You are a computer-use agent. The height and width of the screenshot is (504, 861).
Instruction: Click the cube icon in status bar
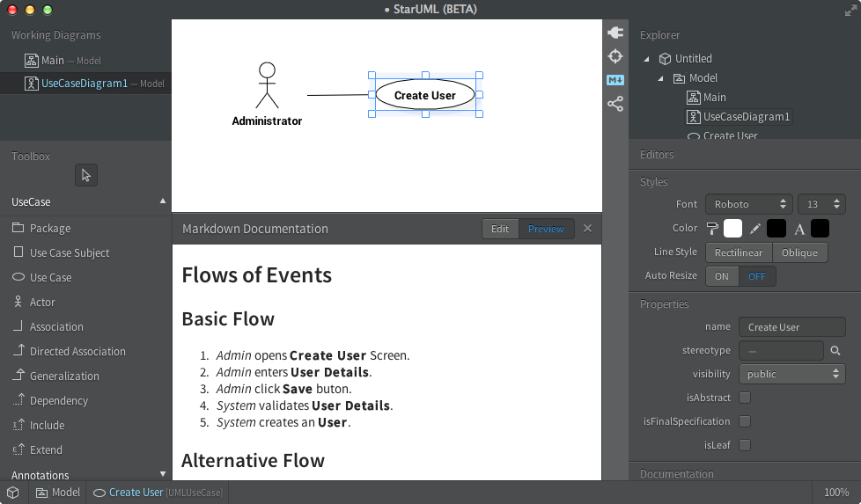point(13,493)
